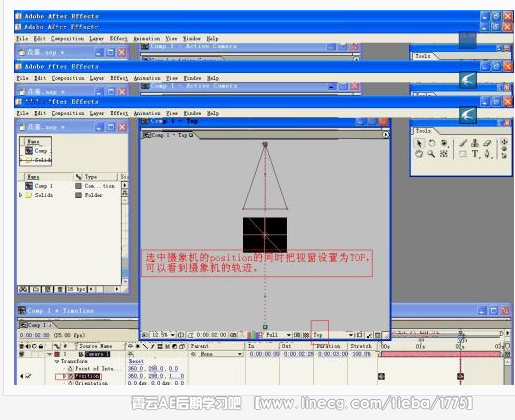Take a snapshot with the camera icon

pos(233,335)
